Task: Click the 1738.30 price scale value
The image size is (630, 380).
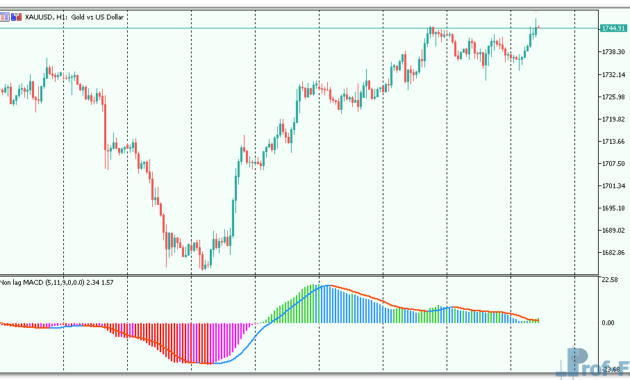Action: [613, 52]
